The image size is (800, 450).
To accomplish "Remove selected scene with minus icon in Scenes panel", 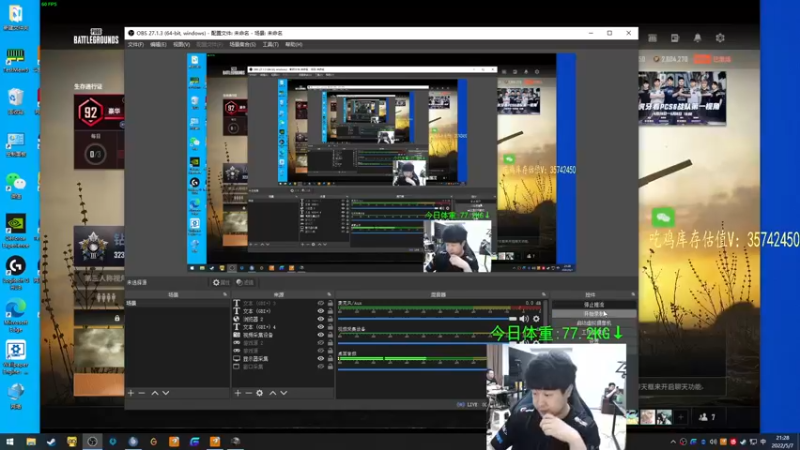I will pyautogui.click(x=142, y=393).
